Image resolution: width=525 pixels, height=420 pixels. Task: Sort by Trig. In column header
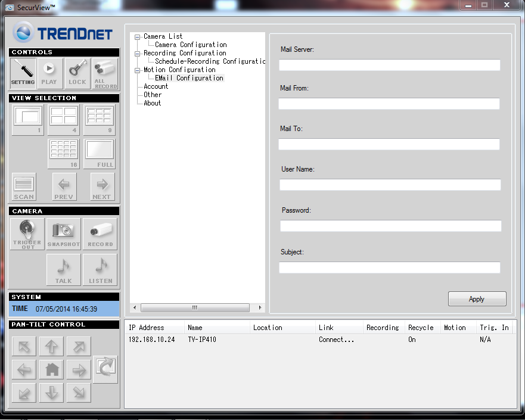[x=495, y=328]
